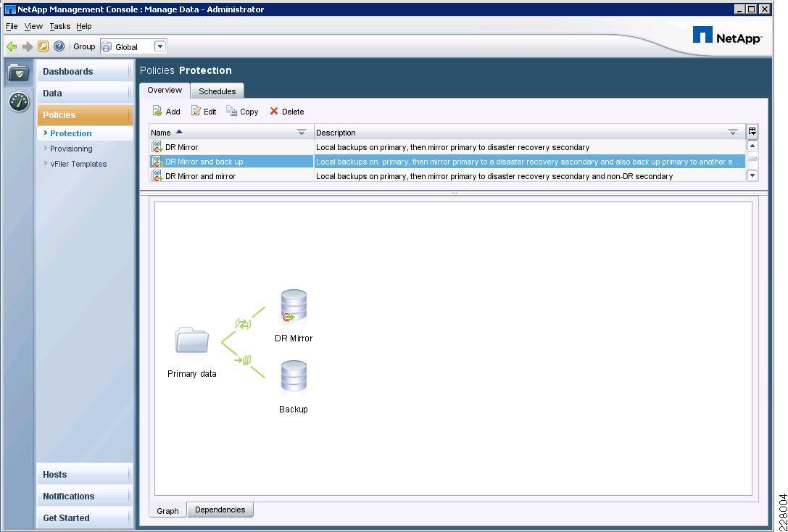This screenshot has height=532, width=788.
Task: Open the Hosts section
Action: (84, 474)
